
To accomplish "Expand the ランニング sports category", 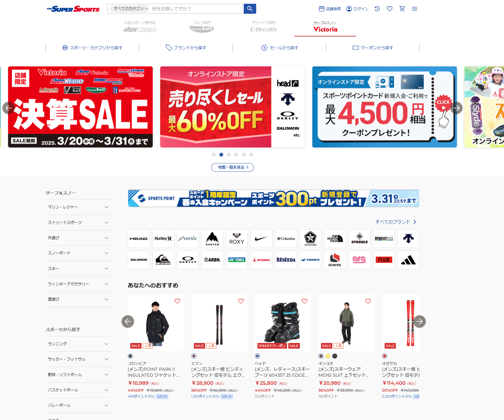I will (x=79, y=344).
